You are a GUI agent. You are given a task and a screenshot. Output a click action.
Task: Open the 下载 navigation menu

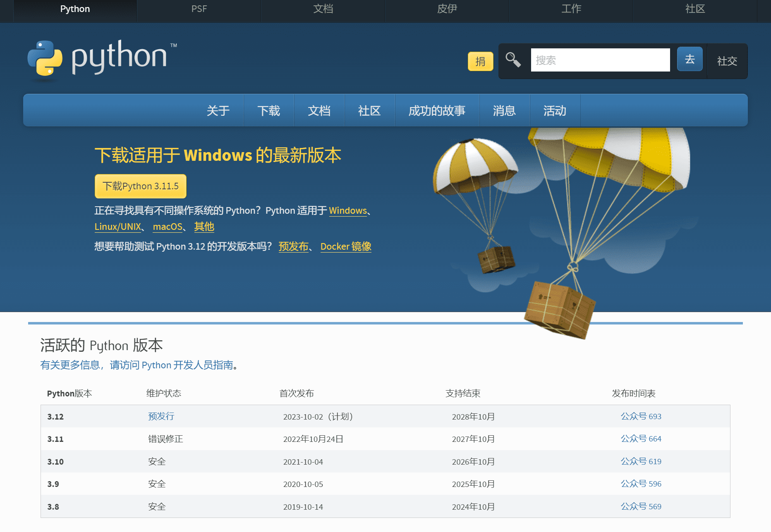click(269, 110)
